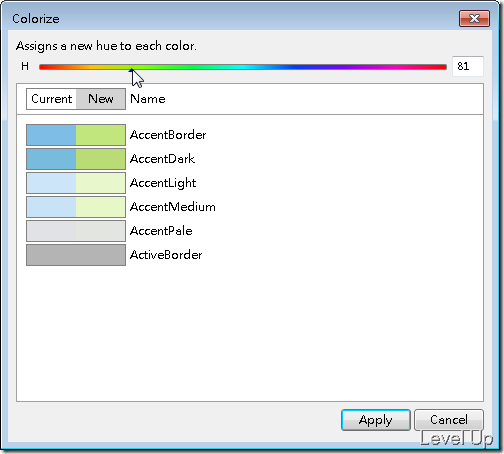The image size is (504, 454).
Task: Click the Colorize title bar text
Action: coord(36,19)
